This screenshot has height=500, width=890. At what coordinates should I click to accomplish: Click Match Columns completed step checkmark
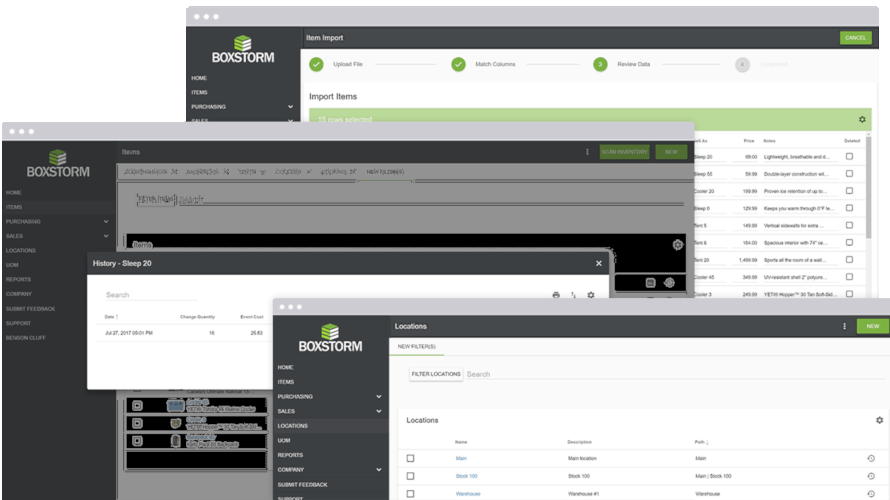pos(459,64)
